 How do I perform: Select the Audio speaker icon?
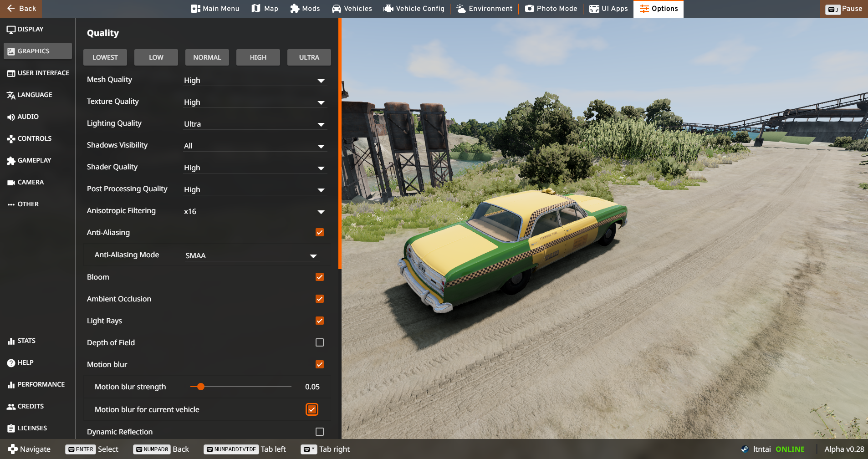tap(11, 117)
